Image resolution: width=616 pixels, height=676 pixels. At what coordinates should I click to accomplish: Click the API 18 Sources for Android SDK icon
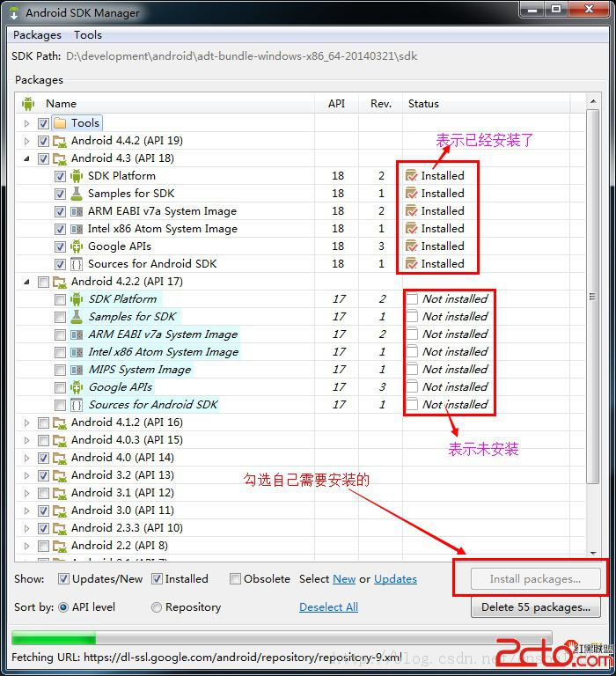[x=77, y=264]
